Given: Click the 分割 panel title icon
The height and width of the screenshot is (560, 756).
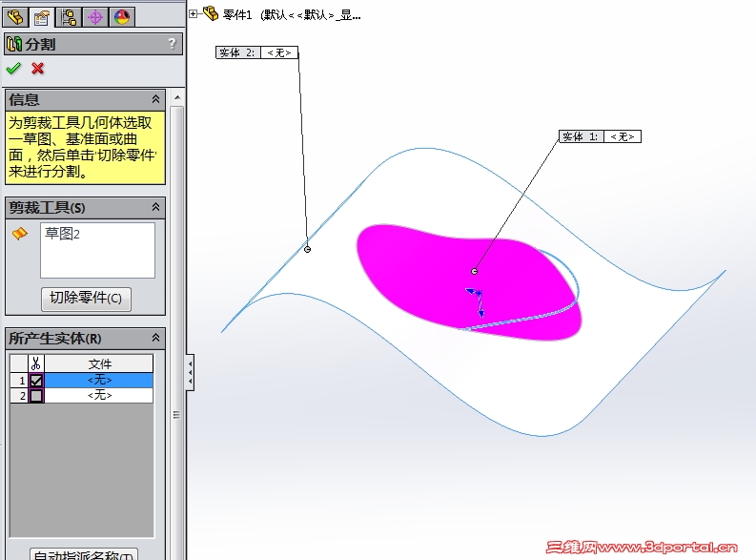Looking at the screenshot, I should pos(14,44).
